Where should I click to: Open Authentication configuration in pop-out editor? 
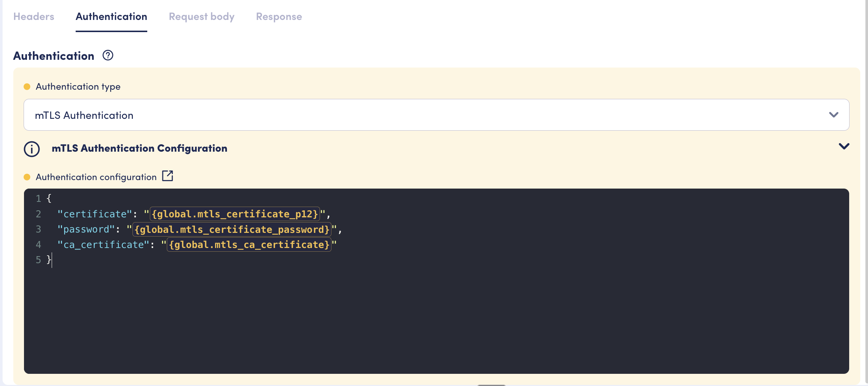pyautogui.click(x=168, y=176)
